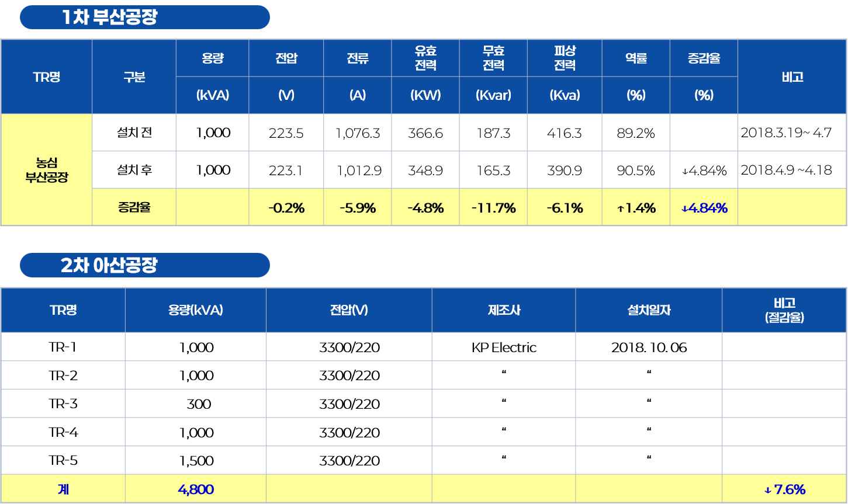Click the KP Electric manufacturer cell
This screenshot has height=504, width=848.
504,347
